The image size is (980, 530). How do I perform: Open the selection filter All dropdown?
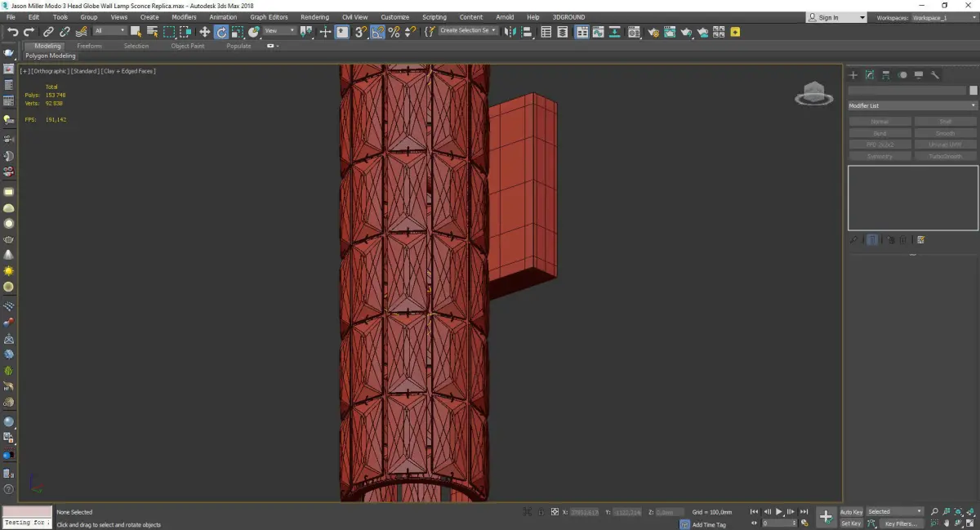(110, 31)
